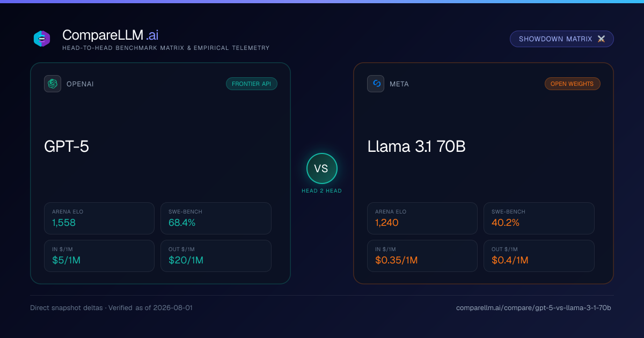Click GPT-5 output price $20/1M tile
The image size is (644, 338).
(216, 256)
